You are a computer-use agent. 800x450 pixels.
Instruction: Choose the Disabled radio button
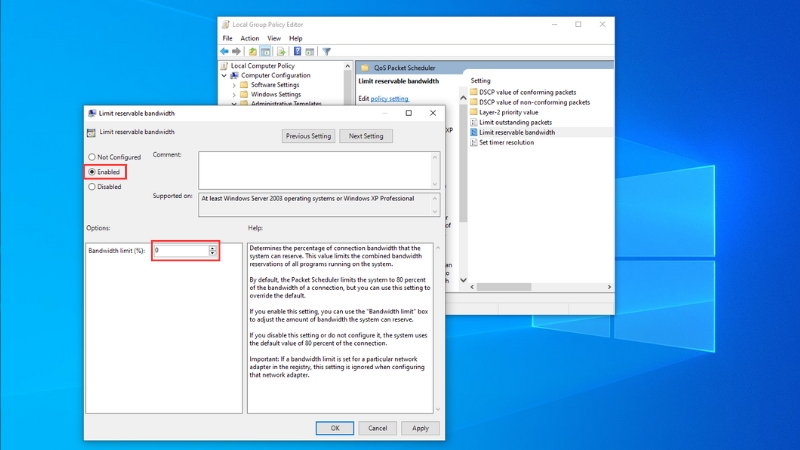tap(93, 186)
